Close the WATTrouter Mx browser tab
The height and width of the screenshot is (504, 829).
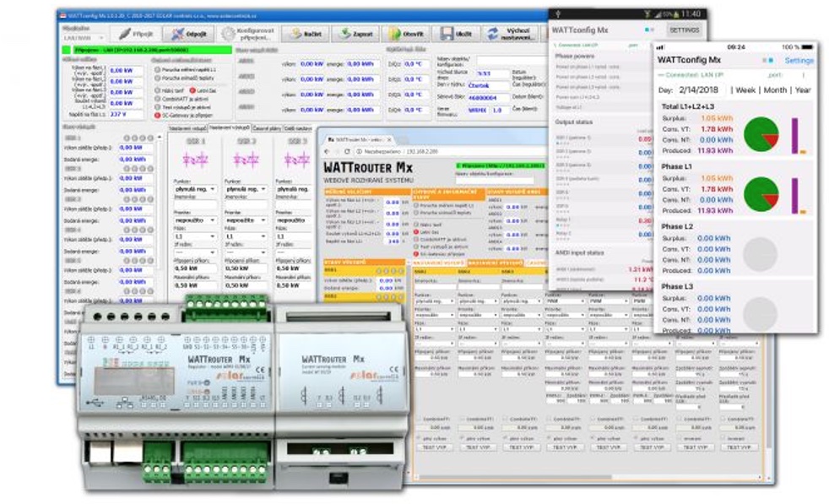click(x=388, y=139)
